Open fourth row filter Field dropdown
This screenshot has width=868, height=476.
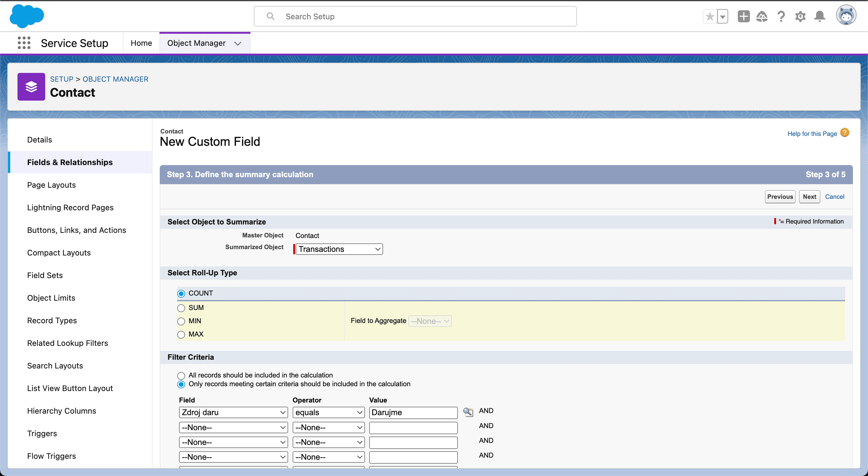(233, 457)
